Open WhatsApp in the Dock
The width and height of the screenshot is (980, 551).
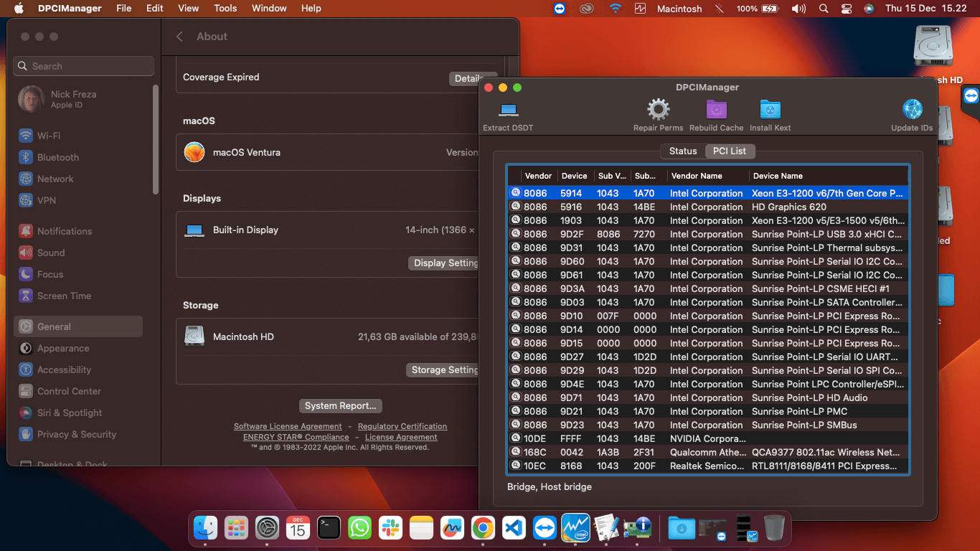(359, 528)
